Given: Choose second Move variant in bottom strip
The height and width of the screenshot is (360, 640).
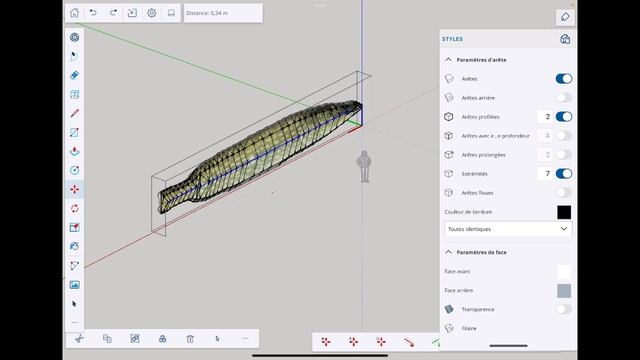Looking at the screenshot, I should [x=353, y=342].
